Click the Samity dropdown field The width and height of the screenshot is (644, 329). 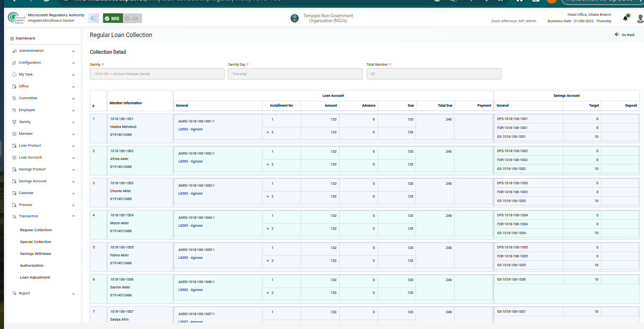157,74
